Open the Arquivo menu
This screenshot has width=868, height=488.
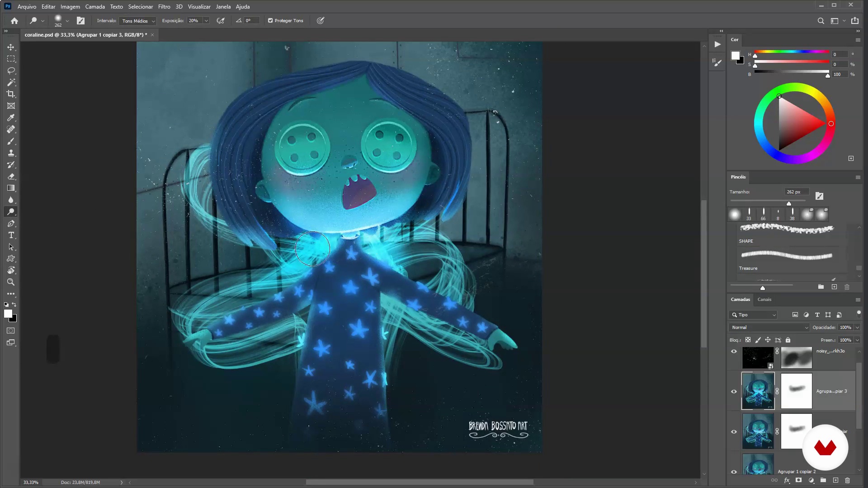[27, 7]
